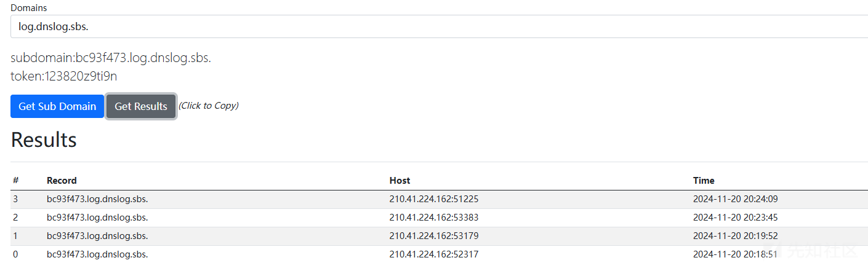Image resolution: width=868 pixels, height=263 pixels.
Task: Click the (Click to Copy) hint text
Action: [x=209, y=106]
